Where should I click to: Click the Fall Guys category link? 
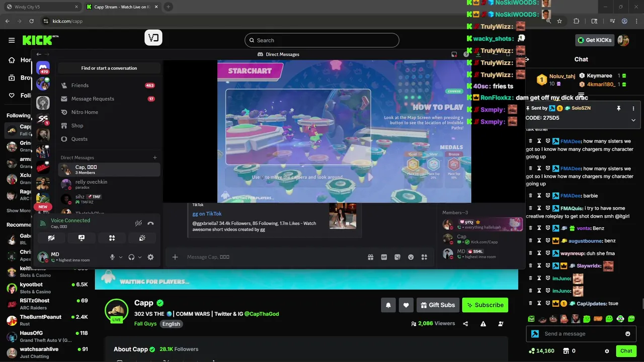point(145,324)
